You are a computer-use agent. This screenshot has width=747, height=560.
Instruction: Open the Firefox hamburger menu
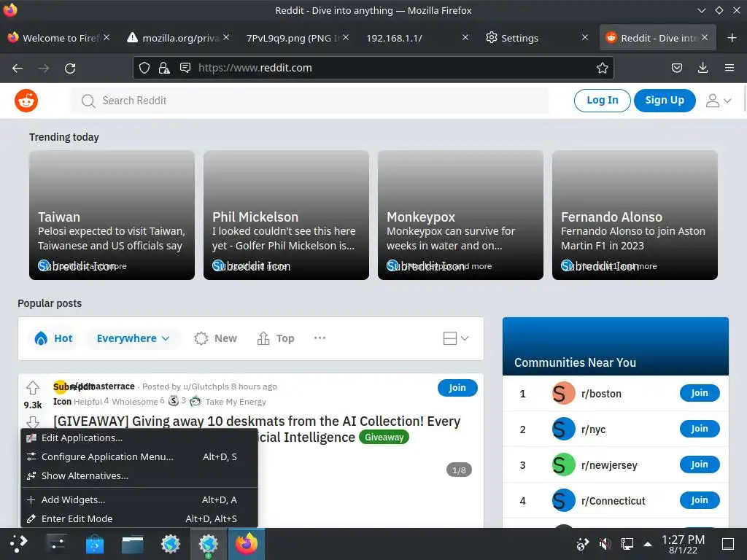pos(729,68)
